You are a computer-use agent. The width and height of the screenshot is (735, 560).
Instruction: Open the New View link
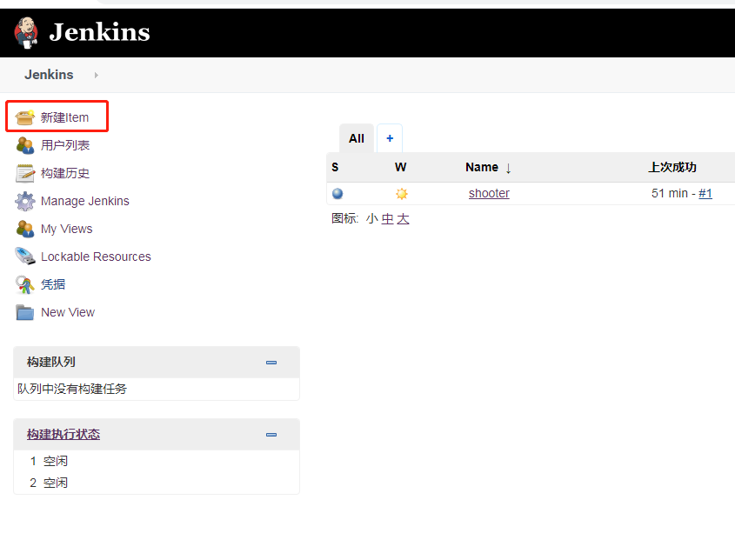[68, 312]
